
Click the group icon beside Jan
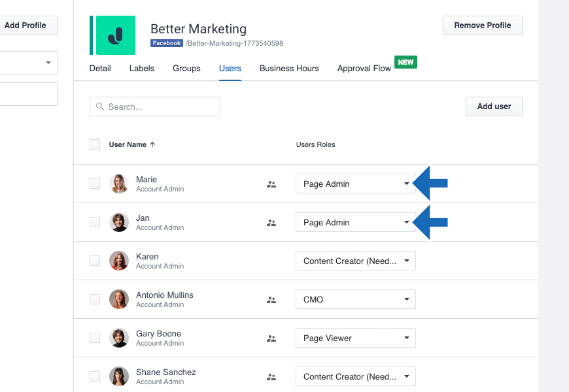[x=271, y=223]
